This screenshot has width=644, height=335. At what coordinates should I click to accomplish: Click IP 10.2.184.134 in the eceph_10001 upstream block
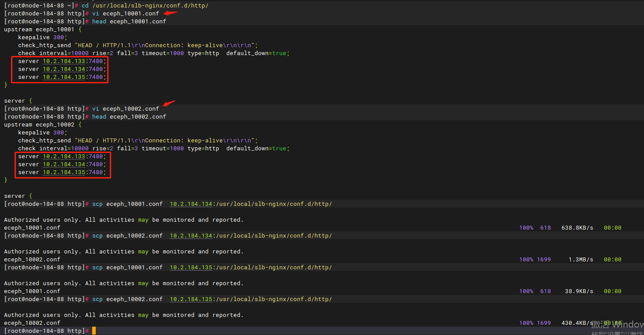point(64,69)
